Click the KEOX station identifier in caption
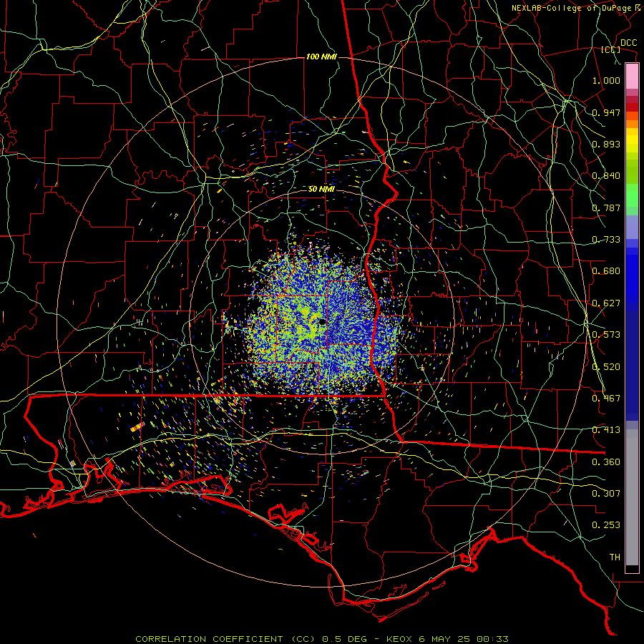This screenshot has width=644, height=644. coord(399,639)
